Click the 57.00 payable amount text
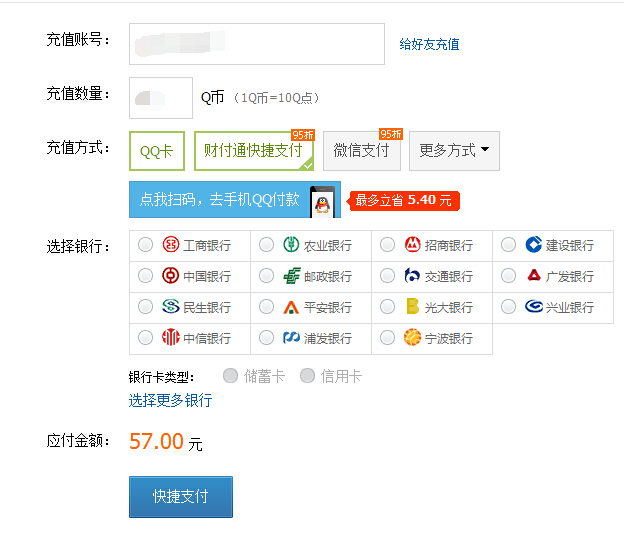This screenshot has height=559, width=624. tap(156, 441)
